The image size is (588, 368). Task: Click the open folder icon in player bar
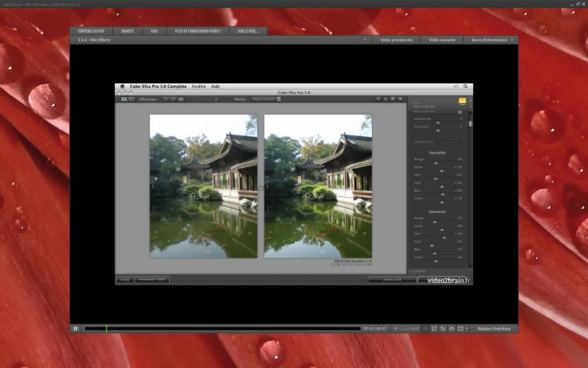[452, 329]
